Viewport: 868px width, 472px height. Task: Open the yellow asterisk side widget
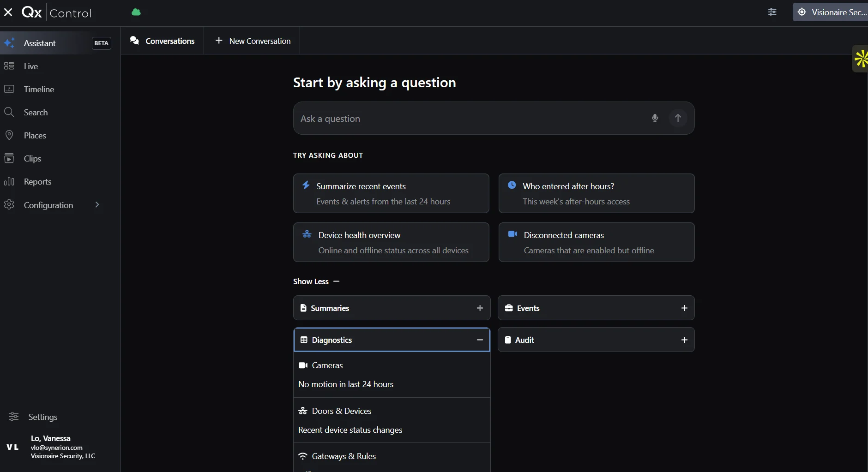coord(860,59)
